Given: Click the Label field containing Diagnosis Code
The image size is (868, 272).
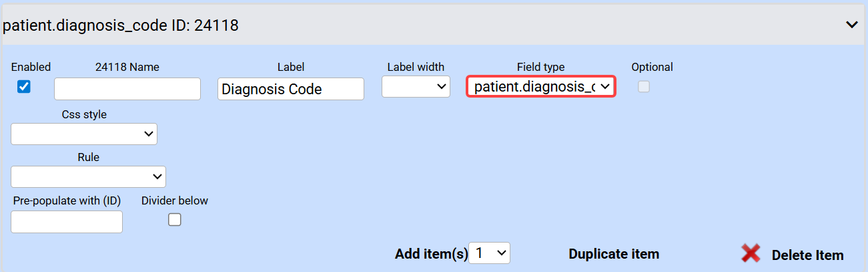Looking at the screenshot, I should pyautogui.click(x=291, y=89).
